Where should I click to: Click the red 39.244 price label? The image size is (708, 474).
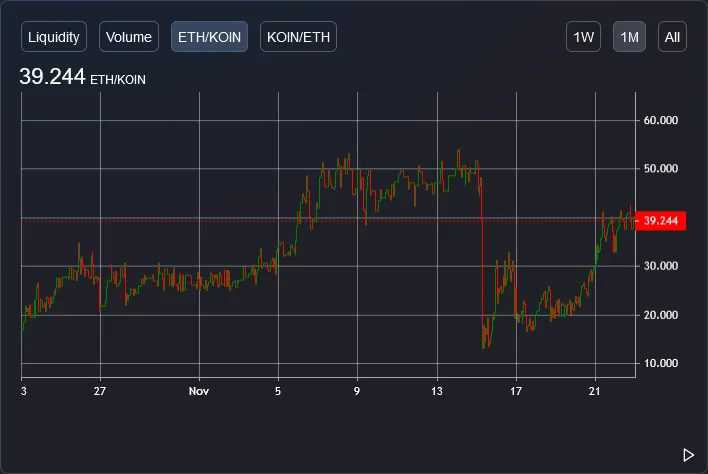(660, 221)
